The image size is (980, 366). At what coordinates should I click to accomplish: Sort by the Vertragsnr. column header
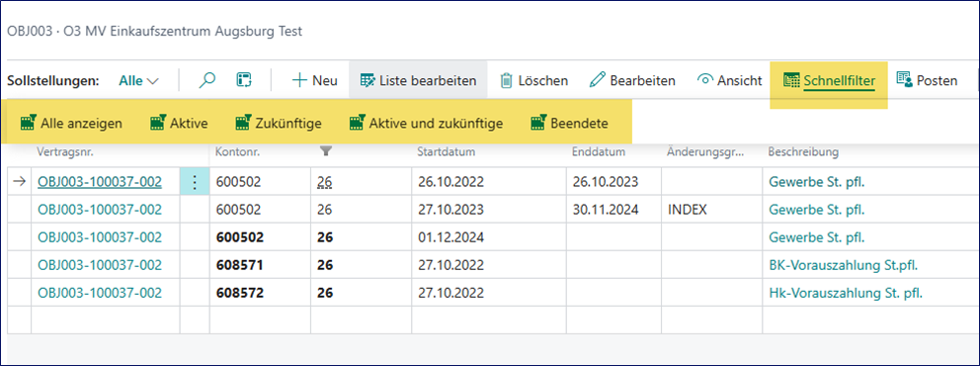coord(65,152)
